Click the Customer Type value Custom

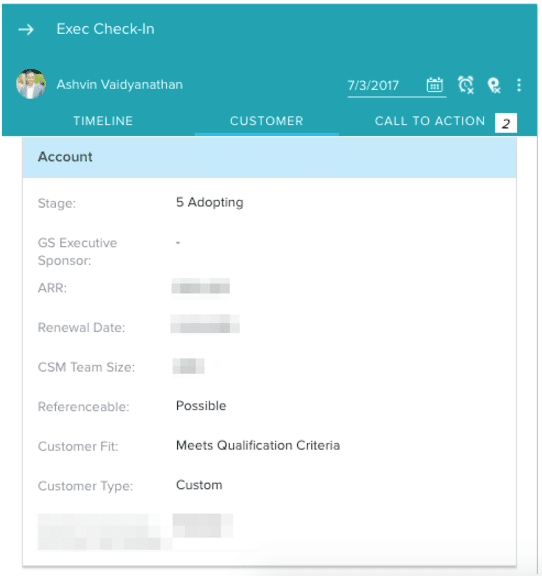pyautogui.click(x=199, y=485)
